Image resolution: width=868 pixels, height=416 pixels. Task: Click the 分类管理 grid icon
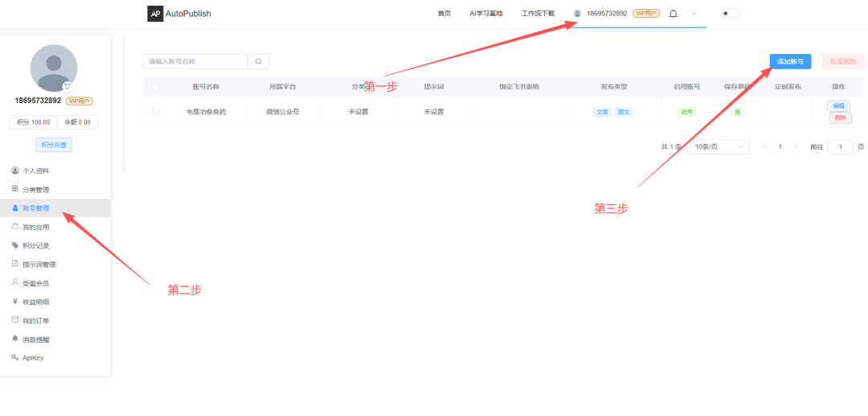pyautogui.click(x=15, y=189)
